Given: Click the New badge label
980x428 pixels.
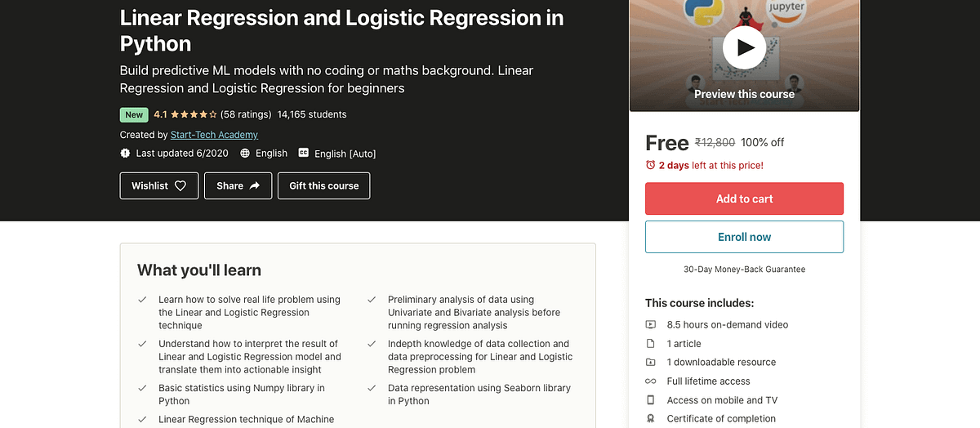Looking at the screenshot, I should click(134, 114).
